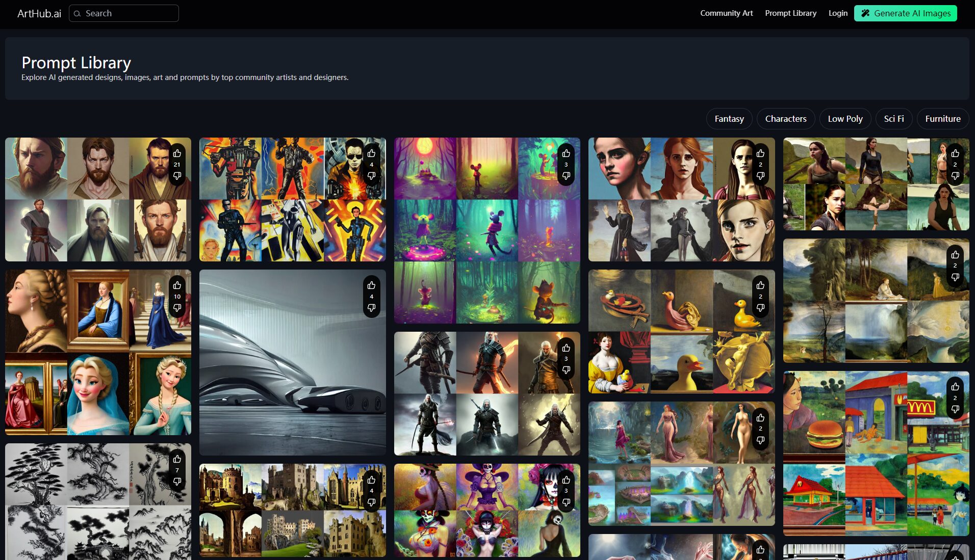975x560 pixels.
Task: Thumbs up the Terminator art collage
Action: 371,153
